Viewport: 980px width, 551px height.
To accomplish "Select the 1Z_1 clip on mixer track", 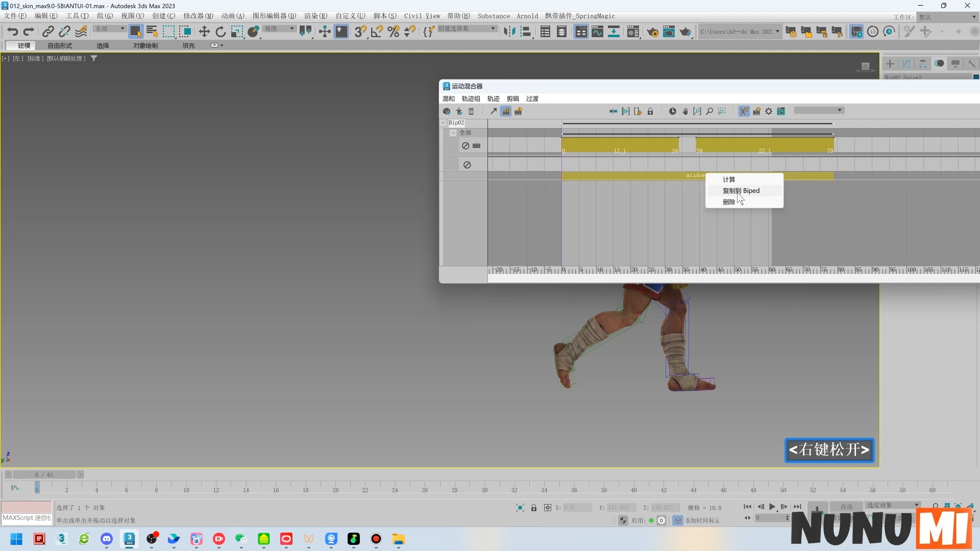I will coord(620,145).
